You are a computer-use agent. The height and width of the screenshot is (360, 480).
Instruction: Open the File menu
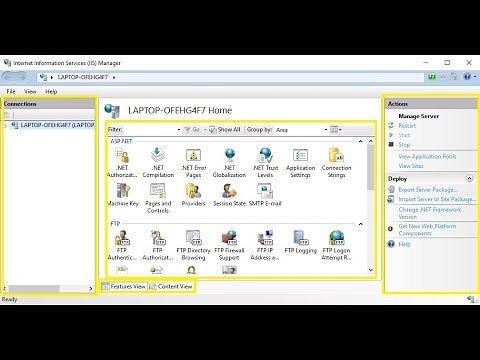pos(11,91)
